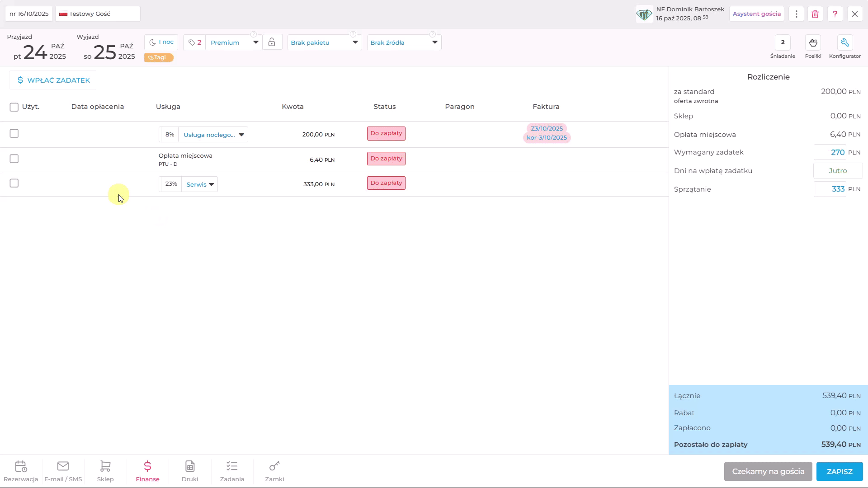Screen dimensions: 868x488
Task: Click the help hint above Premium dropdown
Action: click(254, 34)
